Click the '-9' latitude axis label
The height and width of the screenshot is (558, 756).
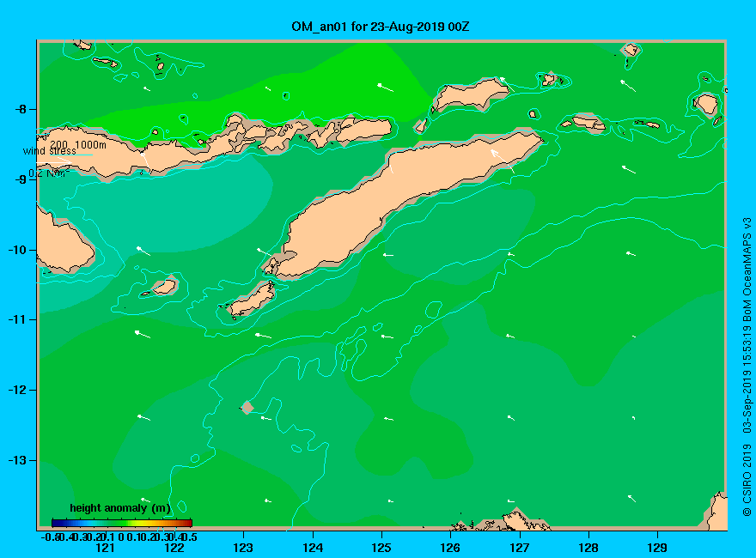coord(21,179)
